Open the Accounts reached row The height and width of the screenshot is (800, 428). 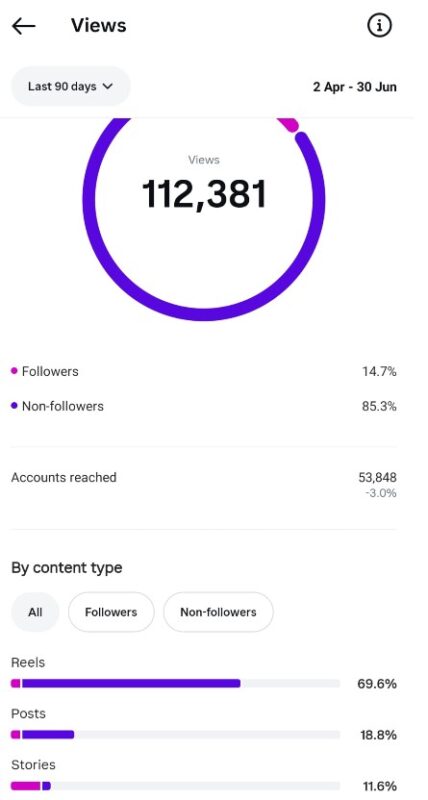coord(204,485)
